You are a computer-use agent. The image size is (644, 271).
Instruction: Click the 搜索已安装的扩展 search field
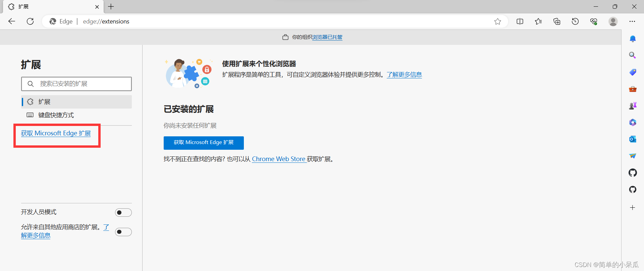76,84
